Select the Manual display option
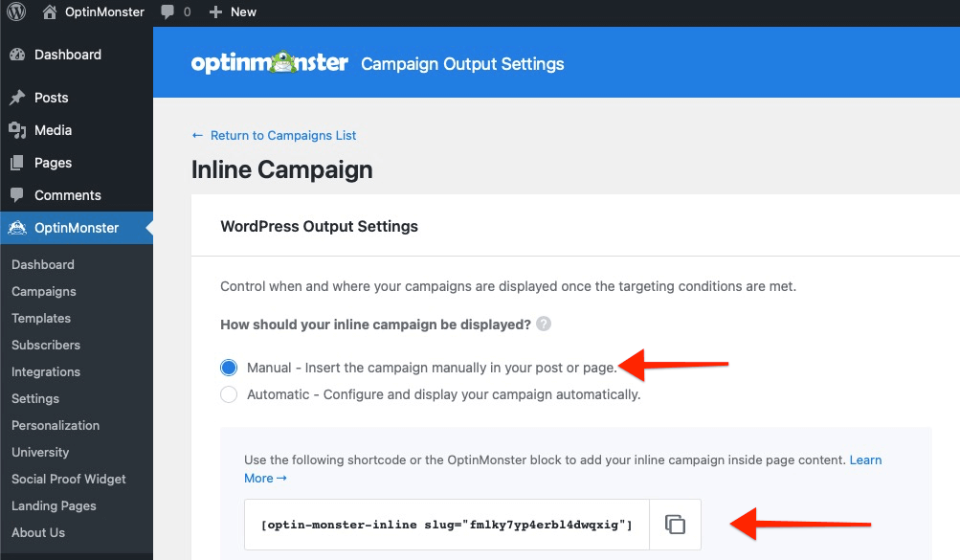This screenshot has width=960, height=560. (228, 367)
